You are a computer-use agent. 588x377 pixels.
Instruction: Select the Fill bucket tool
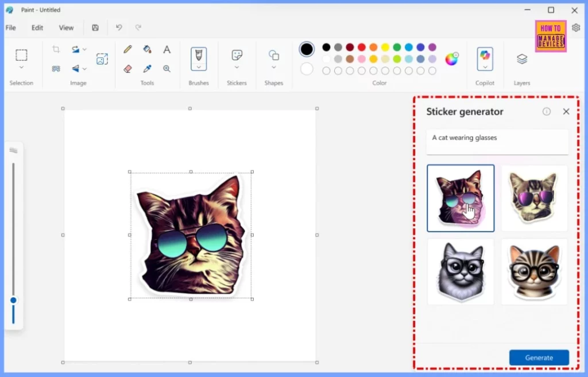tap(147, 49)
